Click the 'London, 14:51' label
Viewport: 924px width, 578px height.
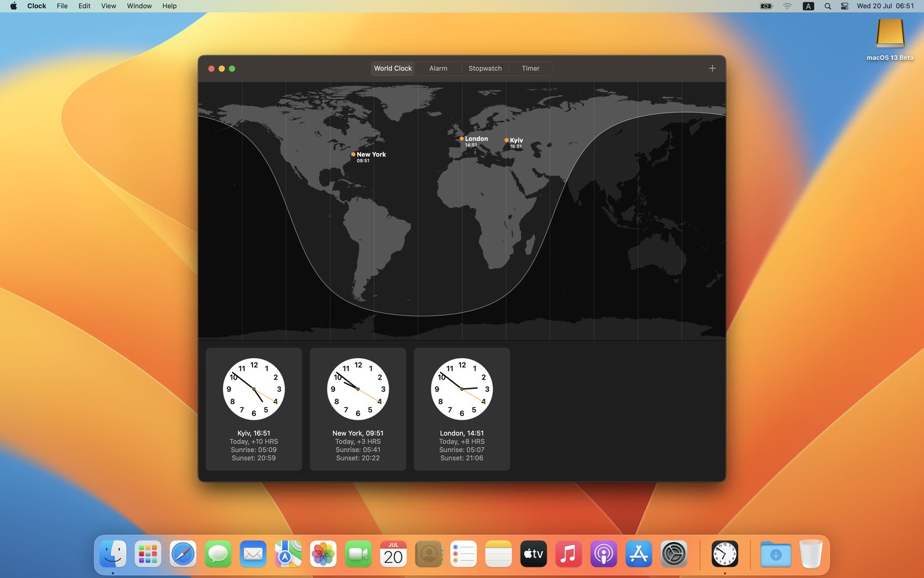click(461, 433)
